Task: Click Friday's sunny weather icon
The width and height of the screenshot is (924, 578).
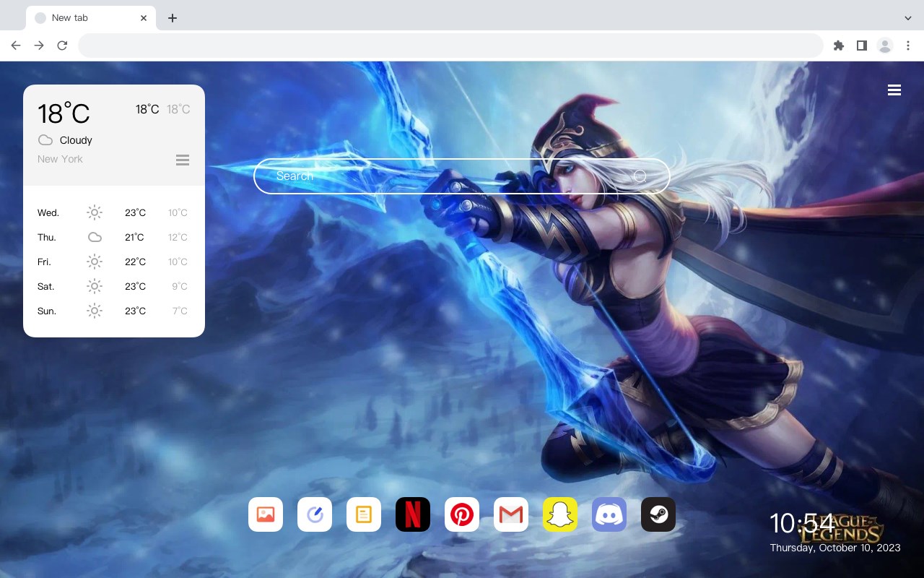Action: pyautogui.click(x=95, y=262)
